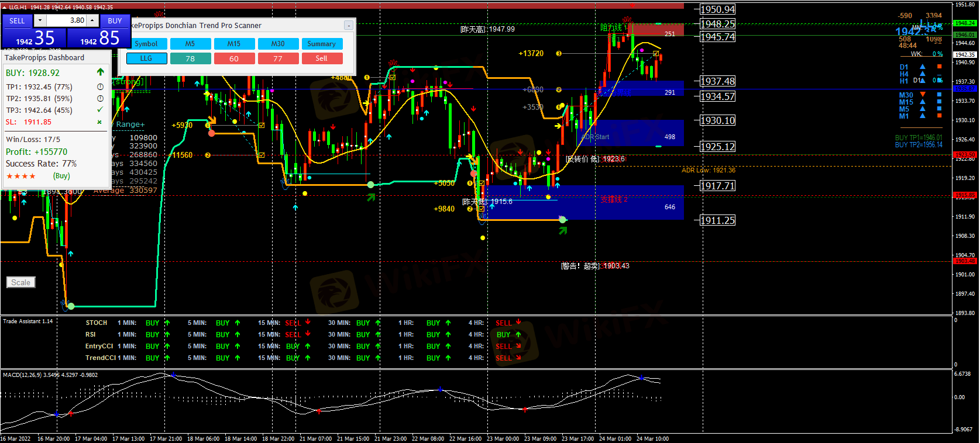Click the BUY one-click trading button
This screenshot has width=980, height=443.
coord(115,20)
